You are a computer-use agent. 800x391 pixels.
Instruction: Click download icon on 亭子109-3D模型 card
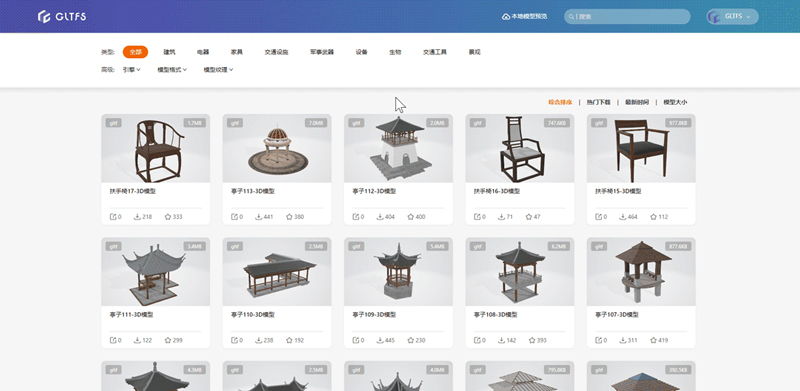tap(380, 340)
